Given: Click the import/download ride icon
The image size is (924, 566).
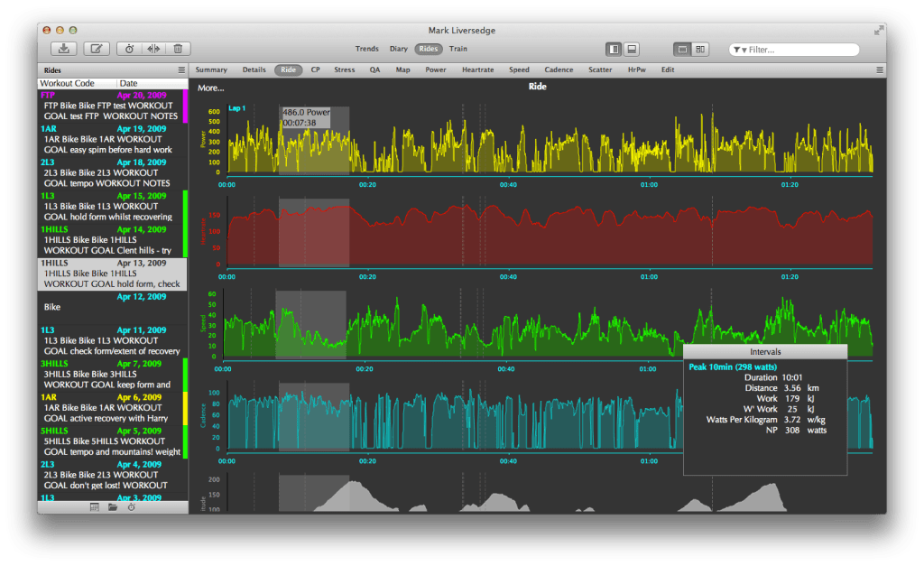Looking at the screenshot, I should (64, 49).
